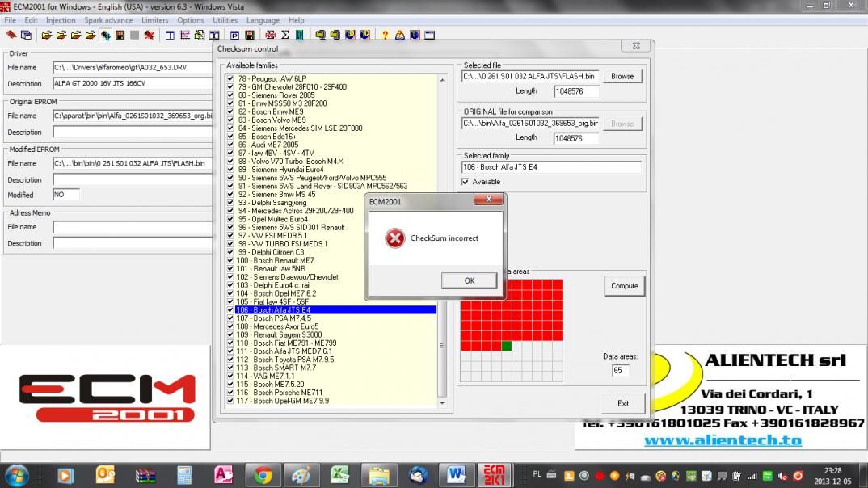This screenshot has height=488, width=868.
Task: Select 86 - Audi ME7 2005 family
Action: tap(335, 145)
